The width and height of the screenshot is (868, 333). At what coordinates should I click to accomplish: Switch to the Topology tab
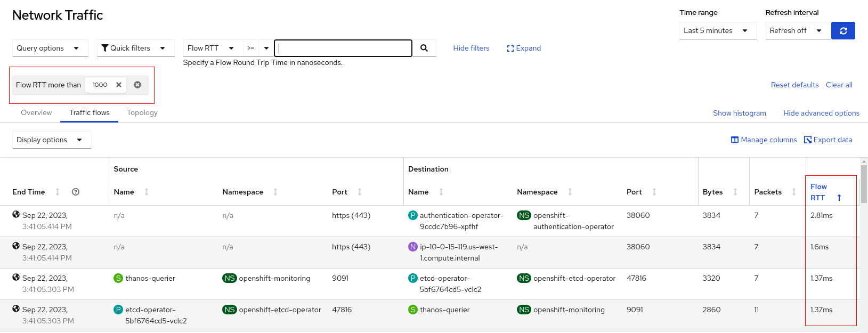click(142, 112)
